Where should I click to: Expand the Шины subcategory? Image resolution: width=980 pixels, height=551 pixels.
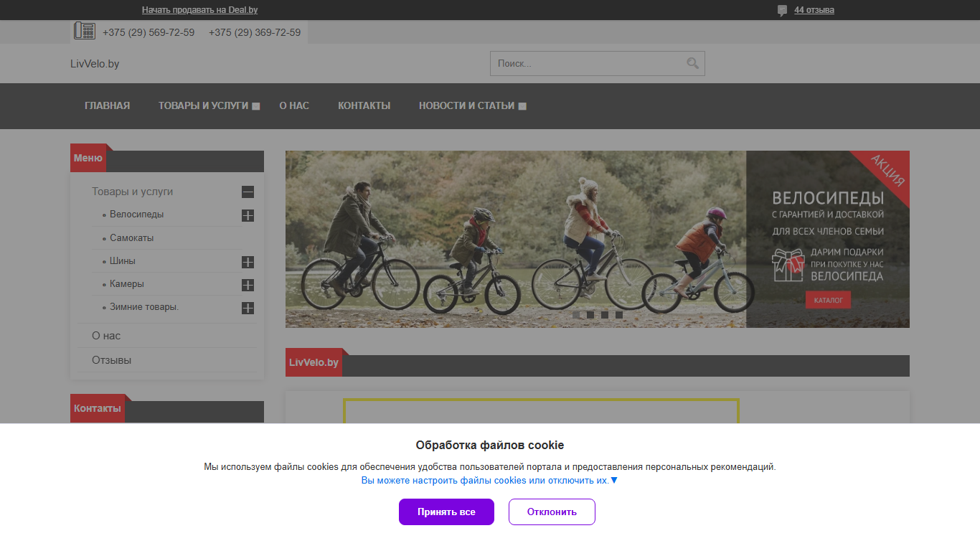248,262
